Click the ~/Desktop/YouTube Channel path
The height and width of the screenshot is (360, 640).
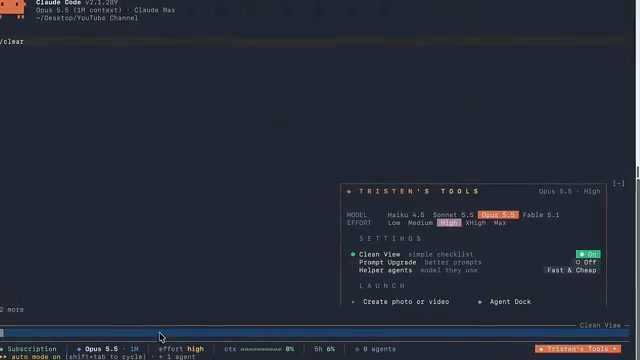(x=87, y=18)
